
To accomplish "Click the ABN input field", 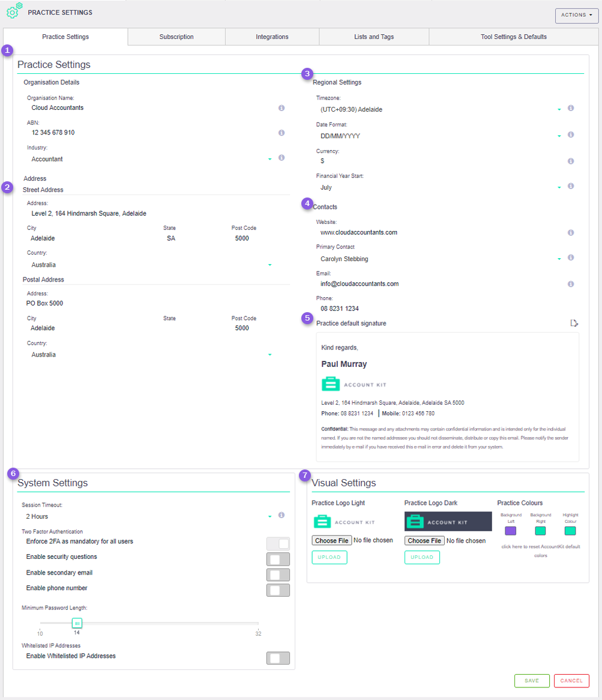I will pos(149,133).
